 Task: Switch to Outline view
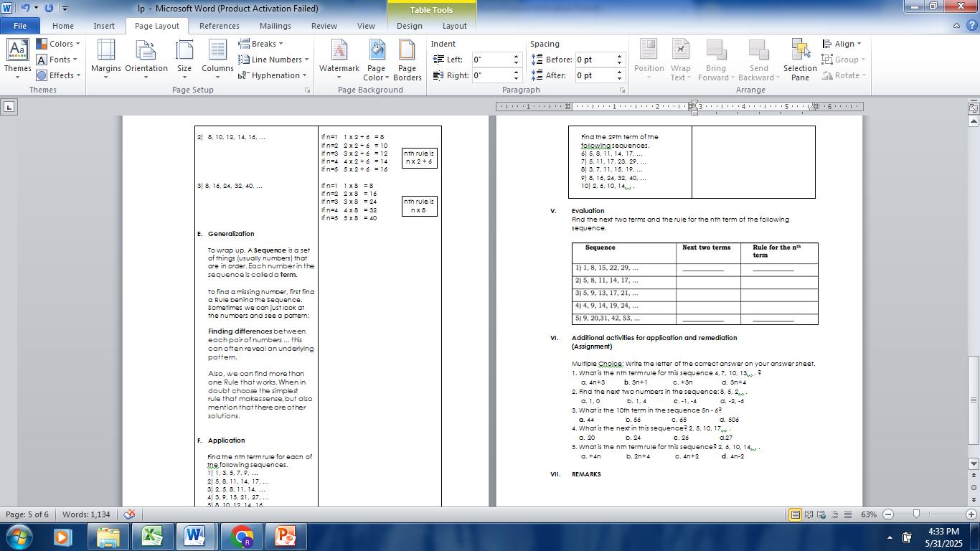tap(834, 514)
